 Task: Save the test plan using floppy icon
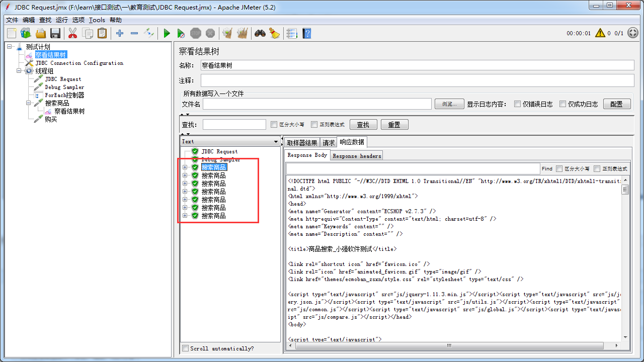[x=55, y=33]
